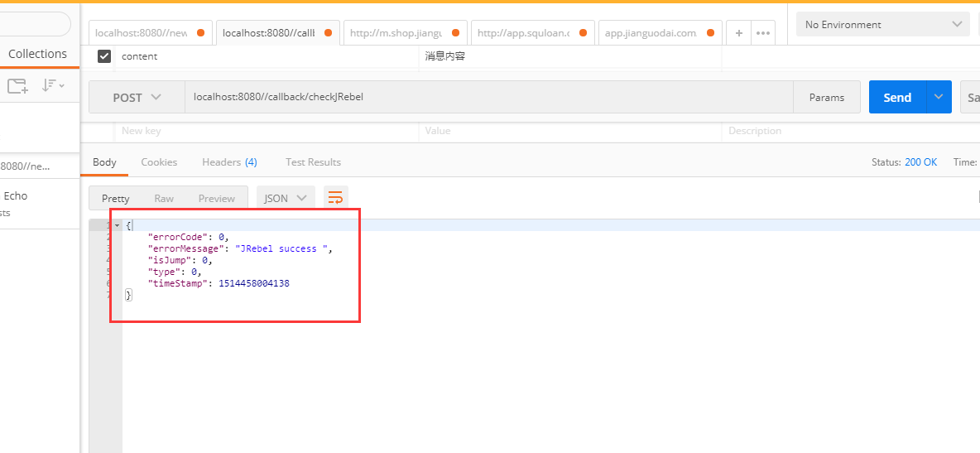Click the content key cell
The width and height of the screenshot is (980, 453).
point(267,56)
